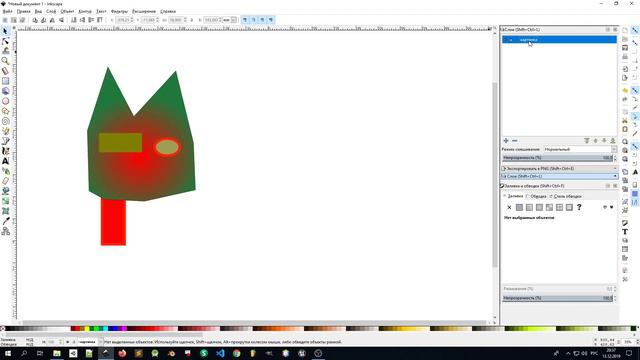Select the 3D box tool
The width and height of the screenshot is (640, 360).
coord(5,91)
